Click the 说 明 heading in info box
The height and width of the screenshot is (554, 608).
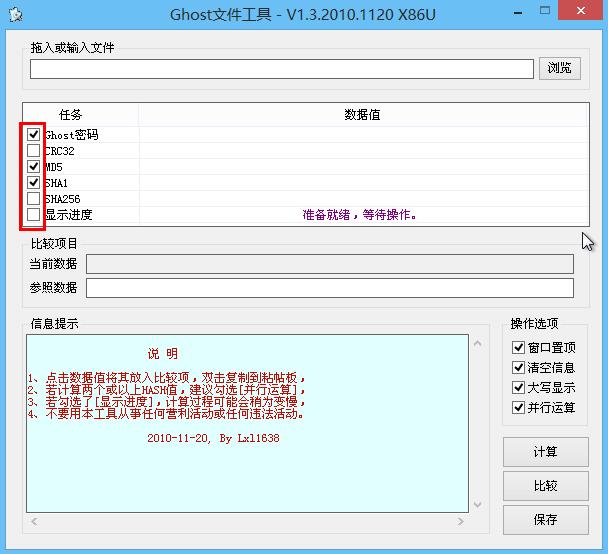162,354
